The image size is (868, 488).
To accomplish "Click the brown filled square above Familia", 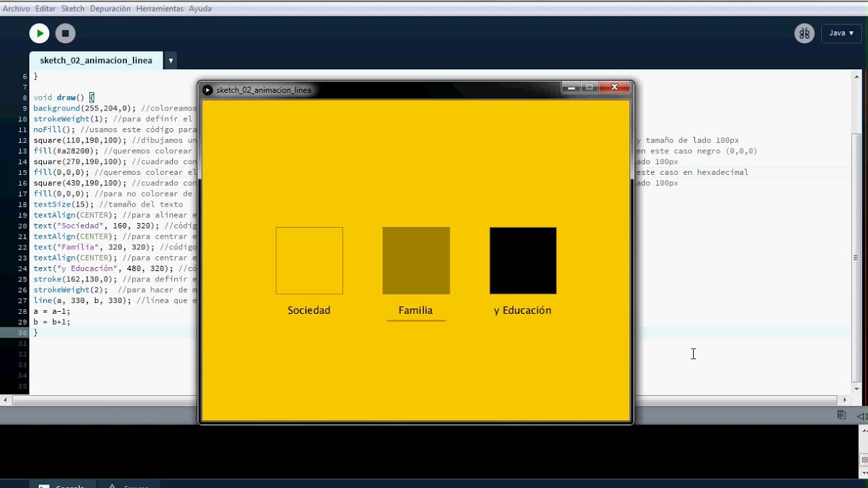I will click(416, 261).
